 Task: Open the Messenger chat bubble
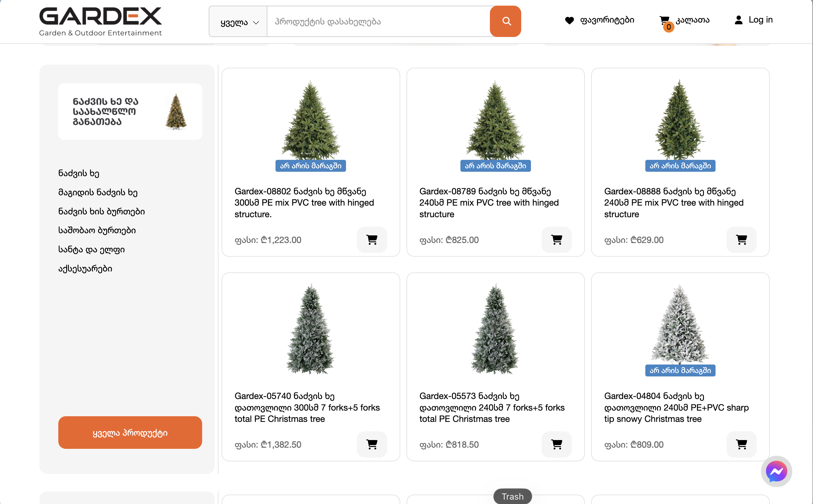click(776, 471)
